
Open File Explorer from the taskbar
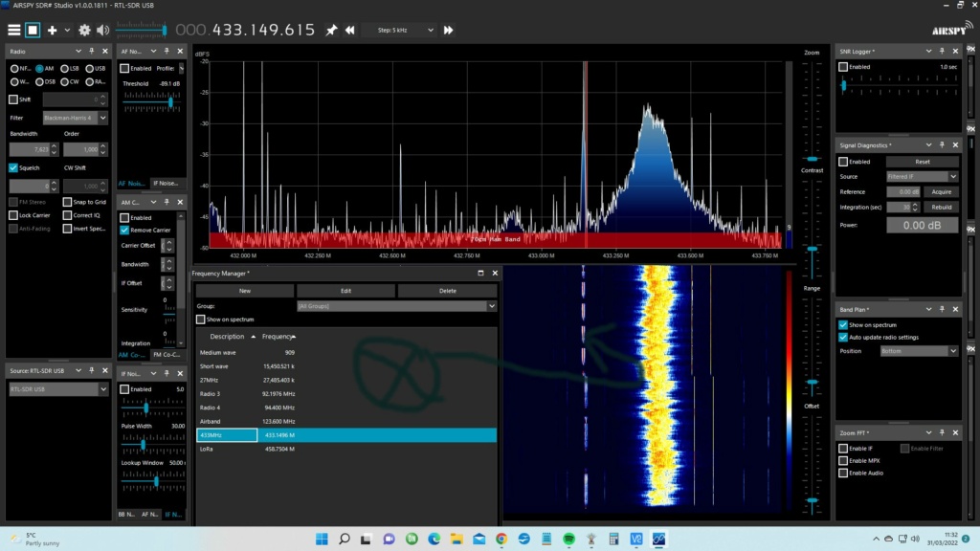tap(457, 539)
